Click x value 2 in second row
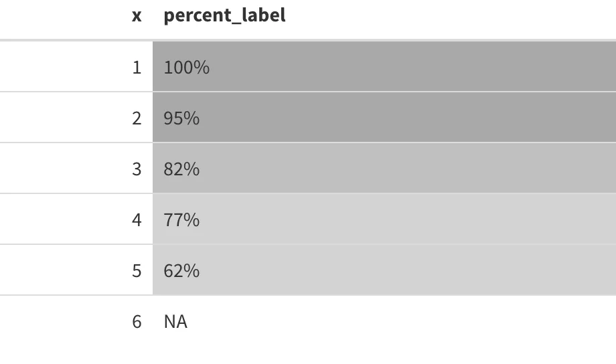The image size is (616, 364). pyautogui.click(x=137, y=118)
